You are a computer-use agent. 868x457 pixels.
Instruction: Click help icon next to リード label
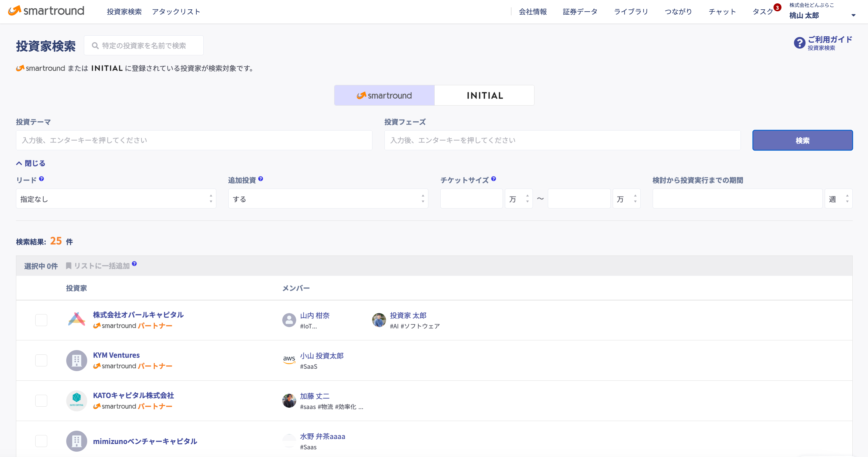click(42, 179)
